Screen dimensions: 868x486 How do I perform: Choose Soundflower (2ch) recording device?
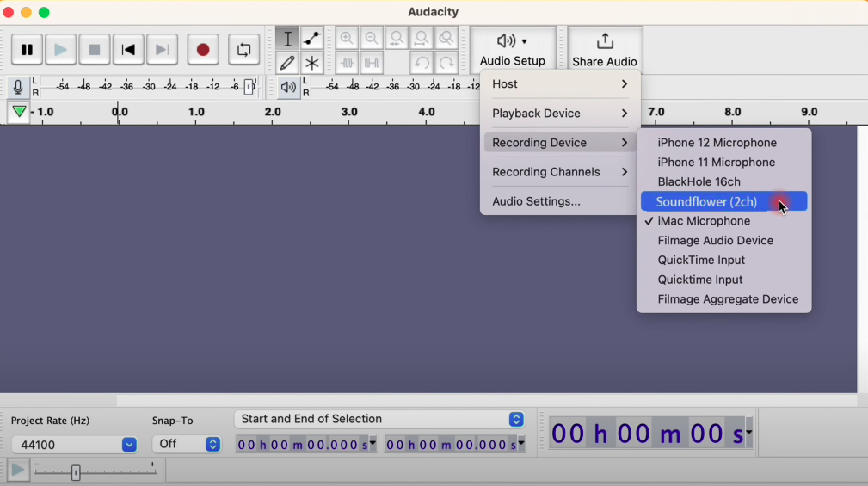(x=706, y=202)
